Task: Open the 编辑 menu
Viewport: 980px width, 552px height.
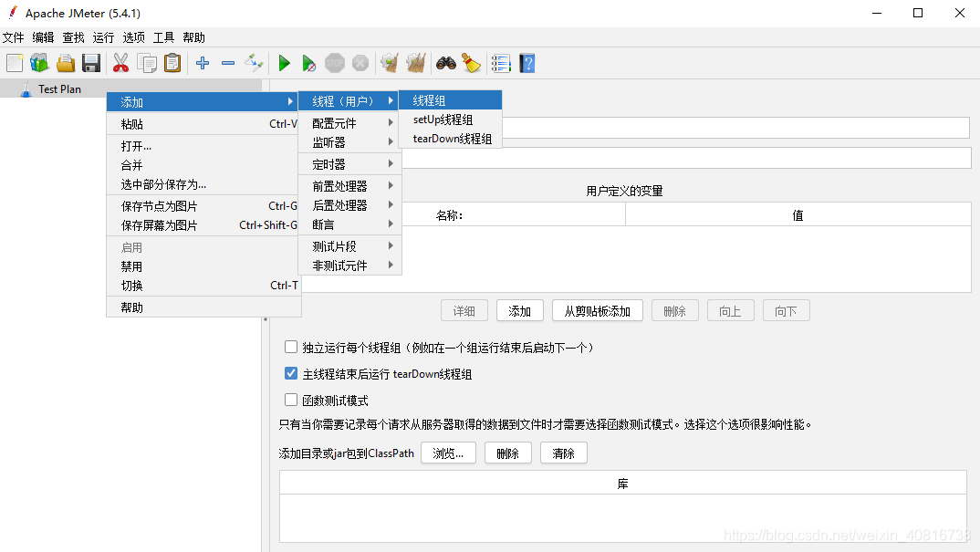Action: pos(43,37)
